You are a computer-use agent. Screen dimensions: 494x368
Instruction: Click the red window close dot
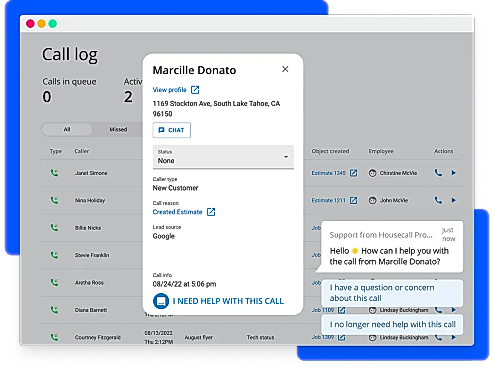click(30, 24)
